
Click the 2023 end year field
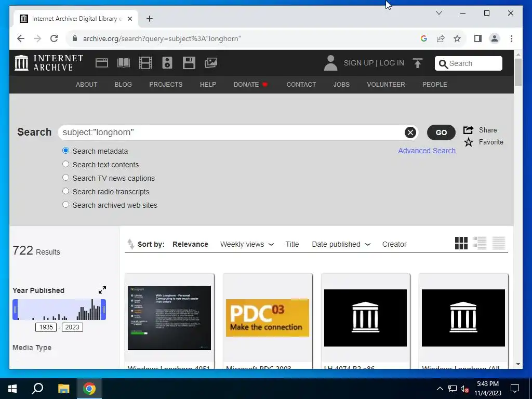pyautogui.click(x=72, y=327)
